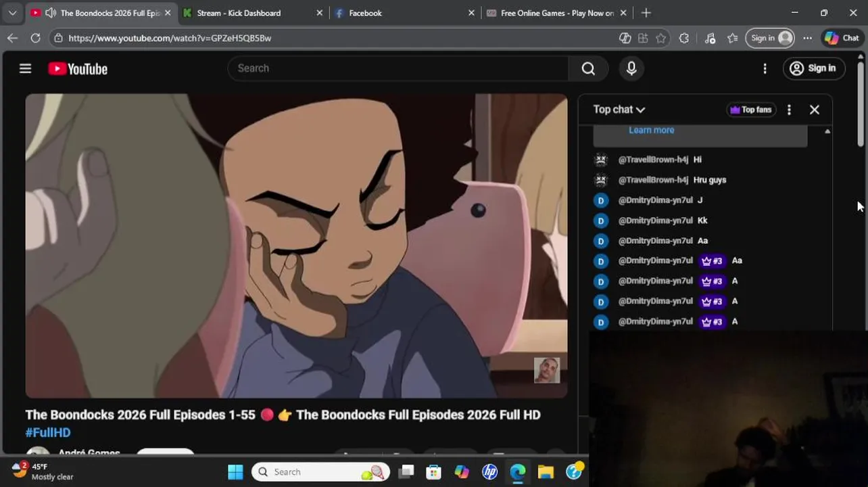The image size is (868, 487).
Task: Focus the YouTube search field
Action: (399, 68)
